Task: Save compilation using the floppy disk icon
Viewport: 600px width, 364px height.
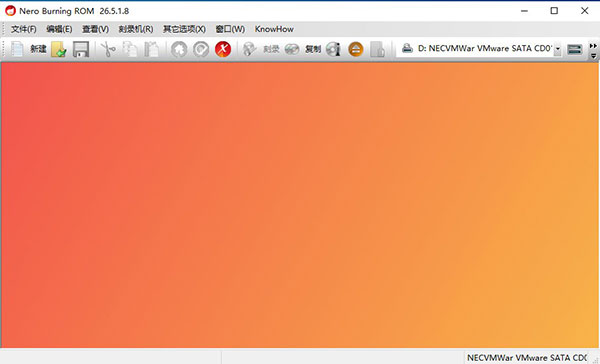Action: 81,49
